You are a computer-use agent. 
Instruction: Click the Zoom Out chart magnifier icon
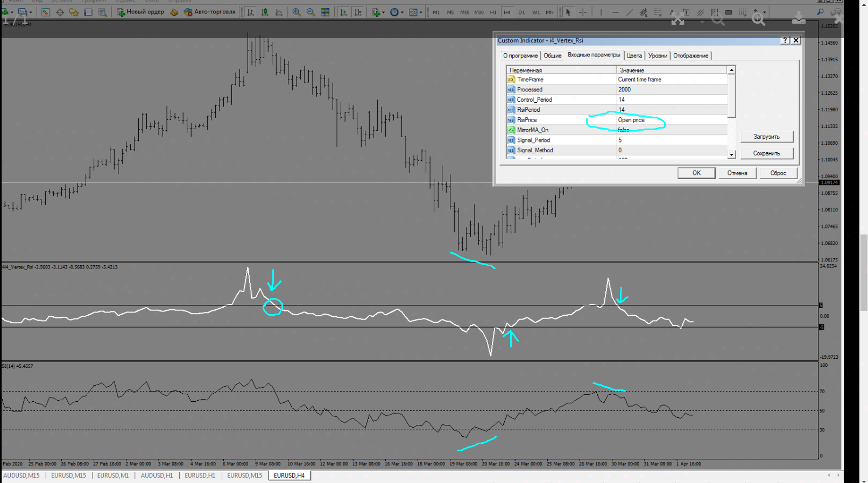tap(310, 12)
